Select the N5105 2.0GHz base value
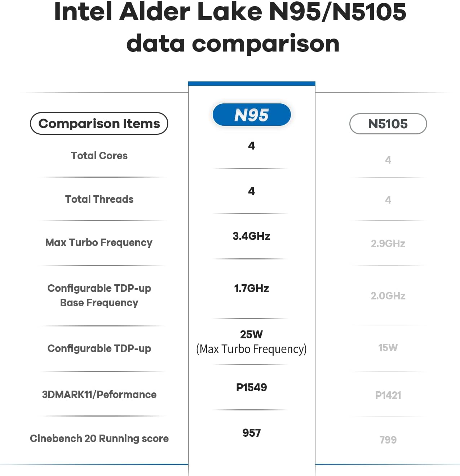 click(388, 296)
